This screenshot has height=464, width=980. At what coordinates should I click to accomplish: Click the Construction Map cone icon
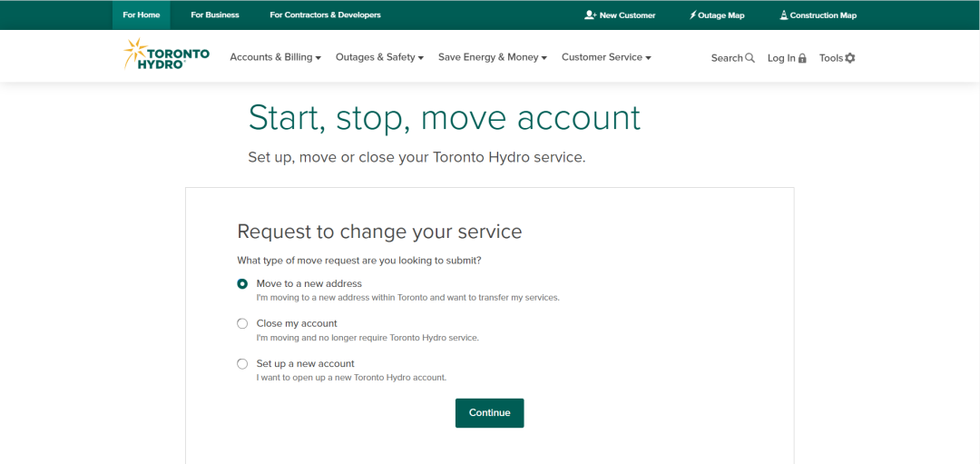point(784,15)
